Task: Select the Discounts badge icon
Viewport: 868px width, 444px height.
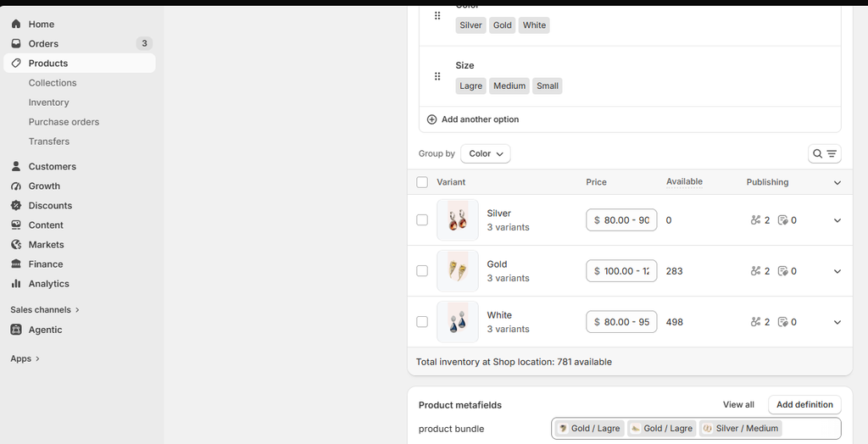Action: coord(16,205)
